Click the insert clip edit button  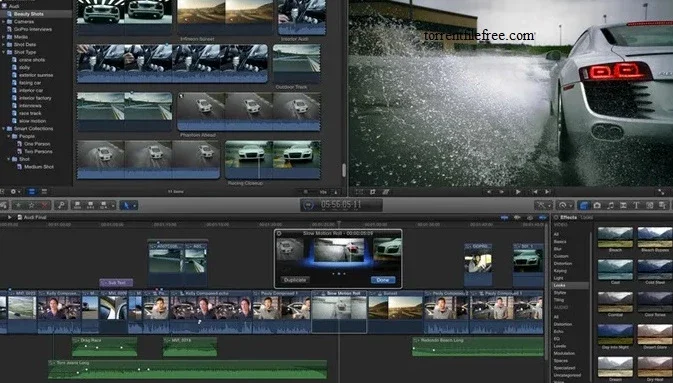tap(90, 205)
